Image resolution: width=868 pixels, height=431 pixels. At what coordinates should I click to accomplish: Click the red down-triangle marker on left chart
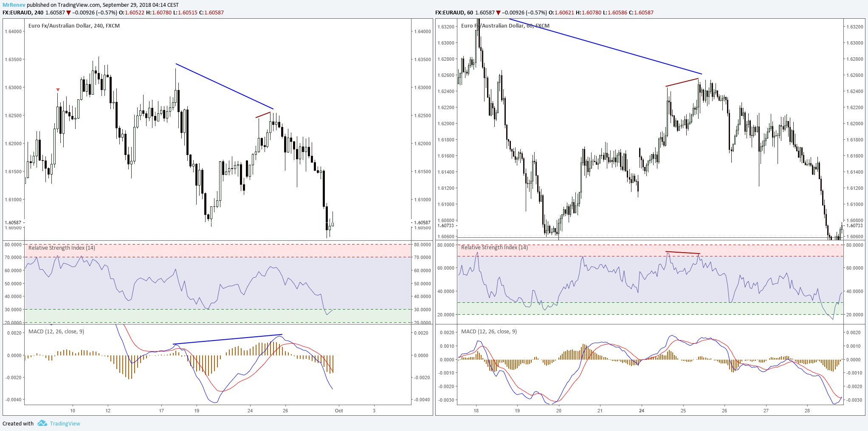click(x=58, y=90)
